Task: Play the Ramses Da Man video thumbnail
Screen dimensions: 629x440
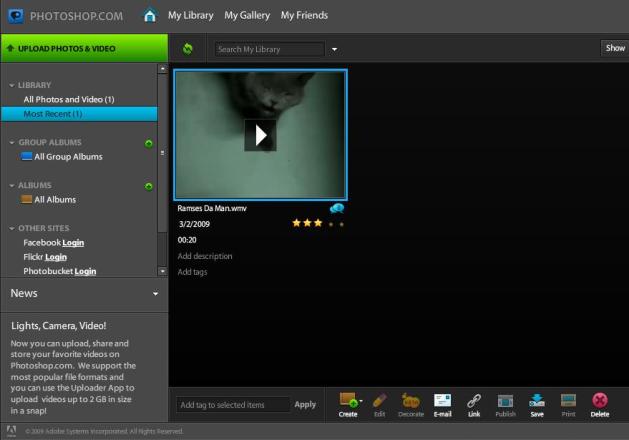Action: click(260, 135)
